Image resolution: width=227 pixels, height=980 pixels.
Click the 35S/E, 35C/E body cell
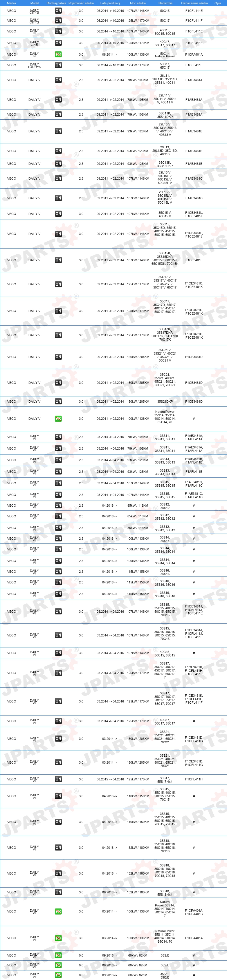(165, 975)
